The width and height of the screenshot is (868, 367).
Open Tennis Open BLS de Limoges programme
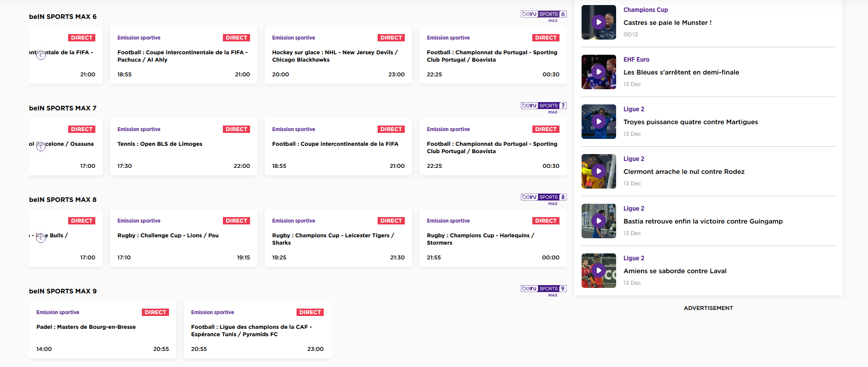183,147
